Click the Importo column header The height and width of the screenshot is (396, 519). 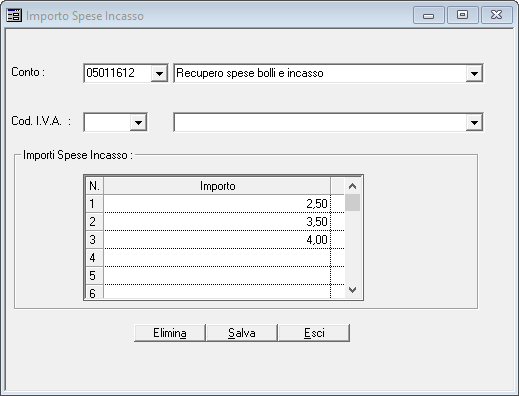217,186
